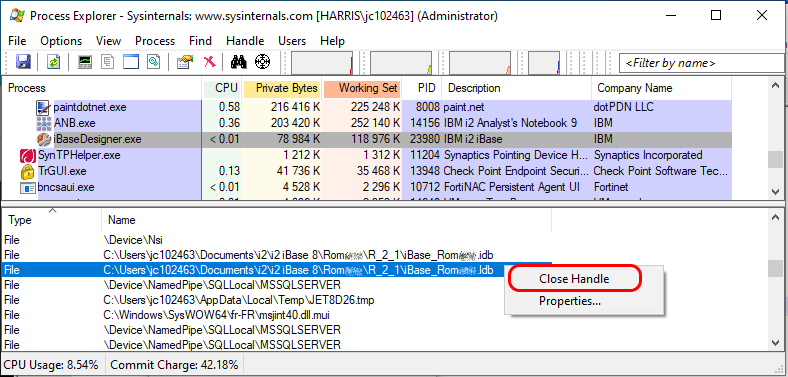Click handle list scrollbar up arrow
The height and width of the screenshot is (377, 788).
[776, 218]
